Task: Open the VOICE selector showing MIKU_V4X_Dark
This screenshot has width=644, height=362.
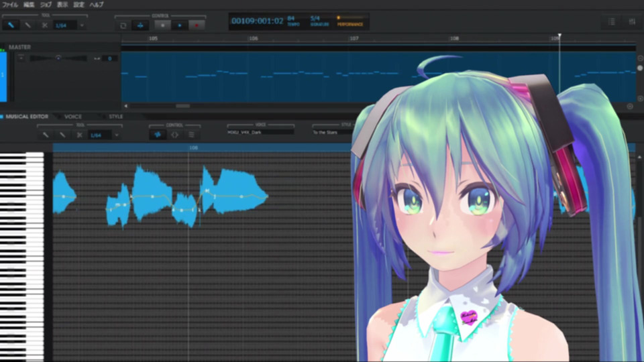Action: coord(260,132)
